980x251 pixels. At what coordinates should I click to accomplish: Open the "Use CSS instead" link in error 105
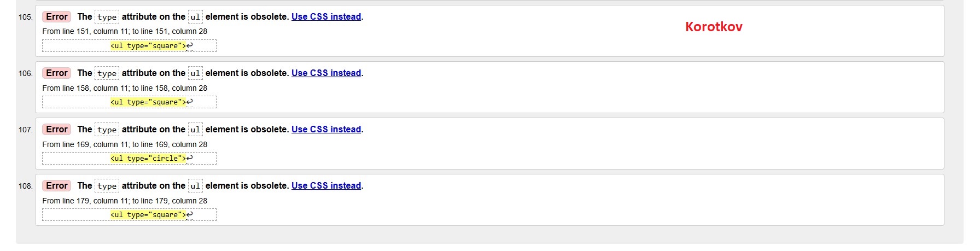326,17
